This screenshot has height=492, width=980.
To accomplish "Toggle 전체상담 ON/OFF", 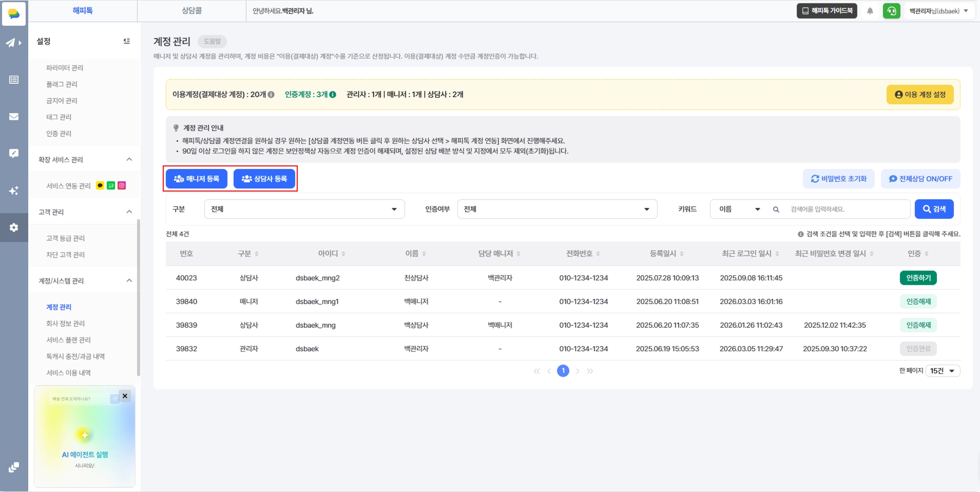I will click(x=921, y=179).
